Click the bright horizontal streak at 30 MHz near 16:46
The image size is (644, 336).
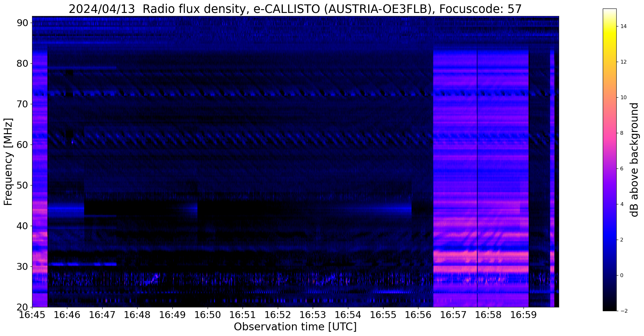click(x=82, y=264)
